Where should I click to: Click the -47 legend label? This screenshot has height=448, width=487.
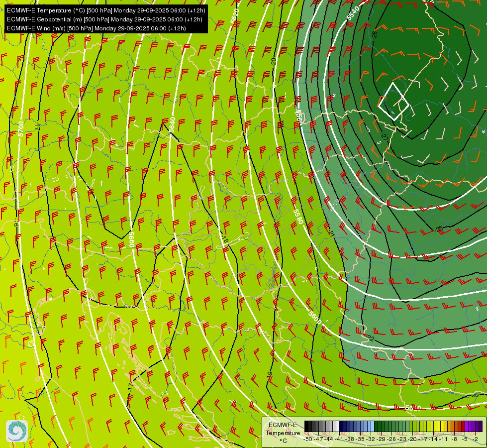[319, 440]
